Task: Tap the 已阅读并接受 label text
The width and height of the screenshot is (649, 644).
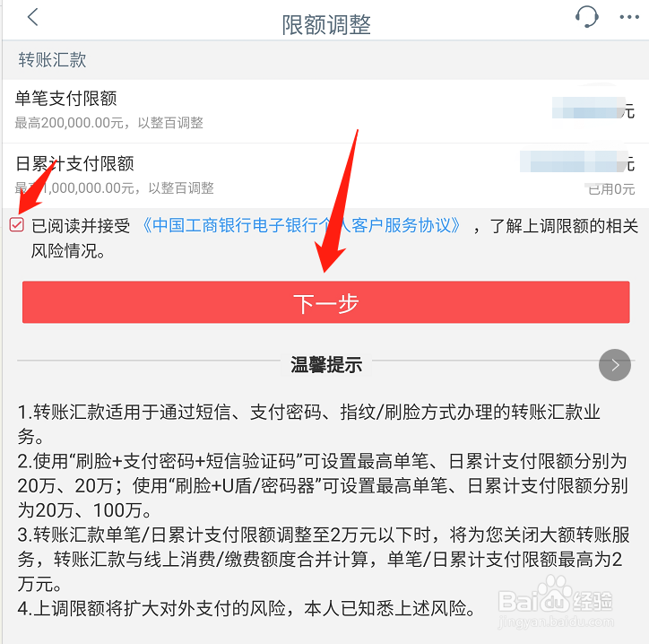Action: pyautogui.click(x=81, y=226)
